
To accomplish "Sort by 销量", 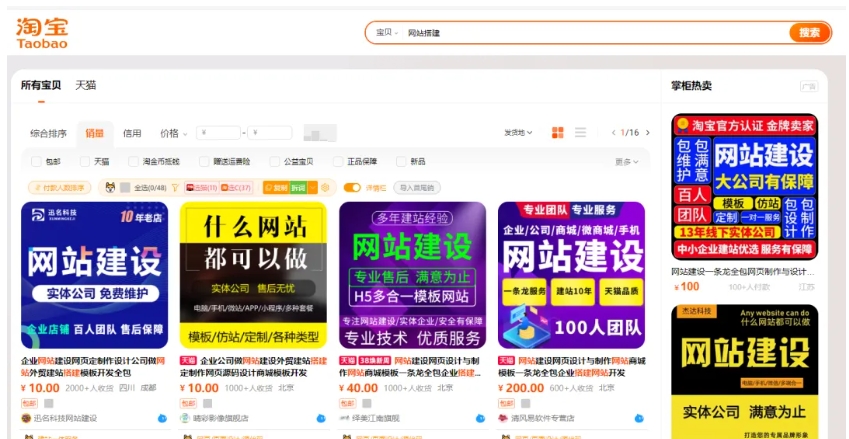I will click(95, 133).
